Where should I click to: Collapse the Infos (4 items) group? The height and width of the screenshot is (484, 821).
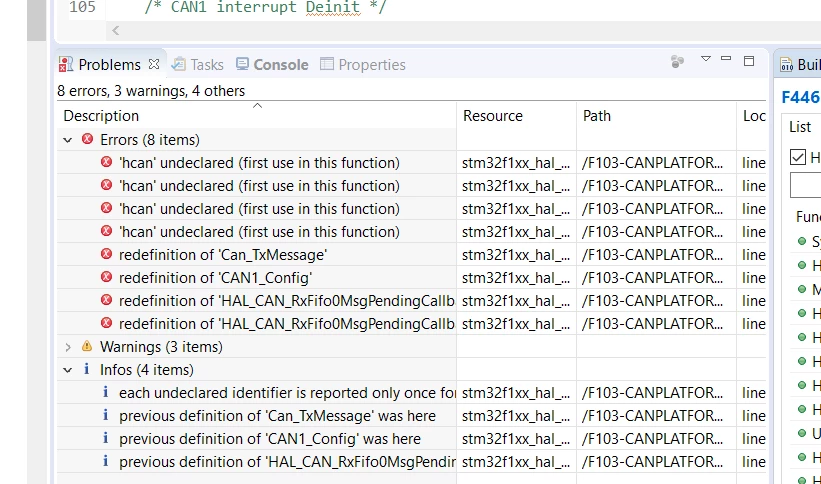coord(68,370)
